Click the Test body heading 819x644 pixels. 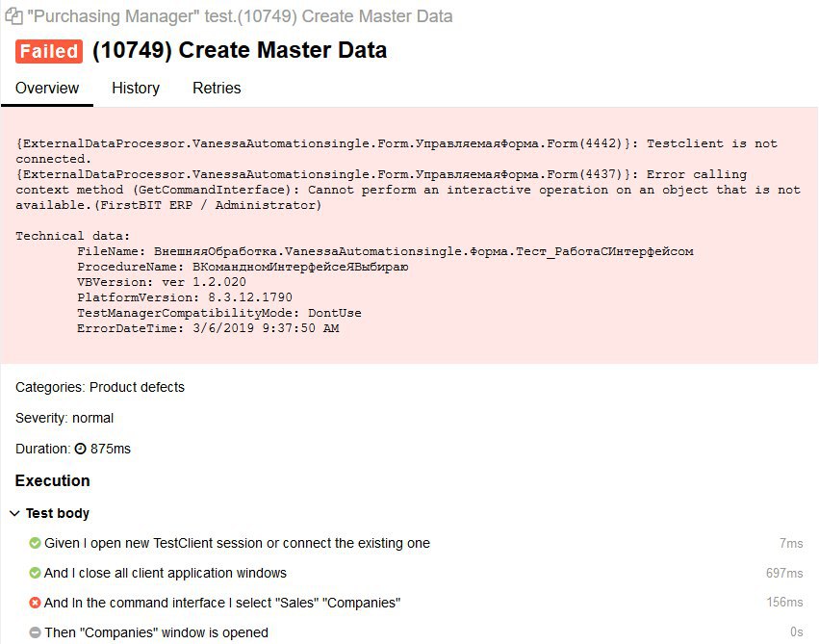tap(58, 513)
